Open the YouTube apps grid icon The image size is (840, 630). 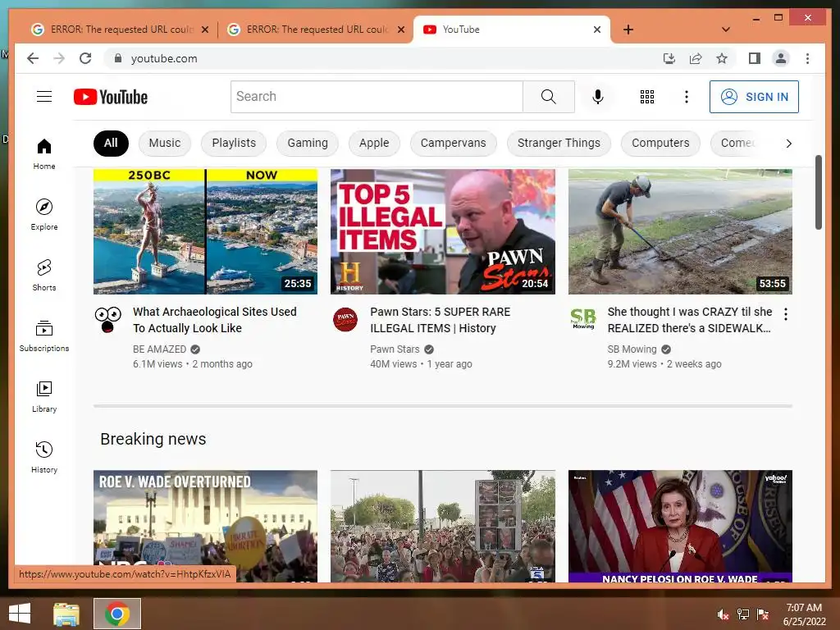click(647, 97)
